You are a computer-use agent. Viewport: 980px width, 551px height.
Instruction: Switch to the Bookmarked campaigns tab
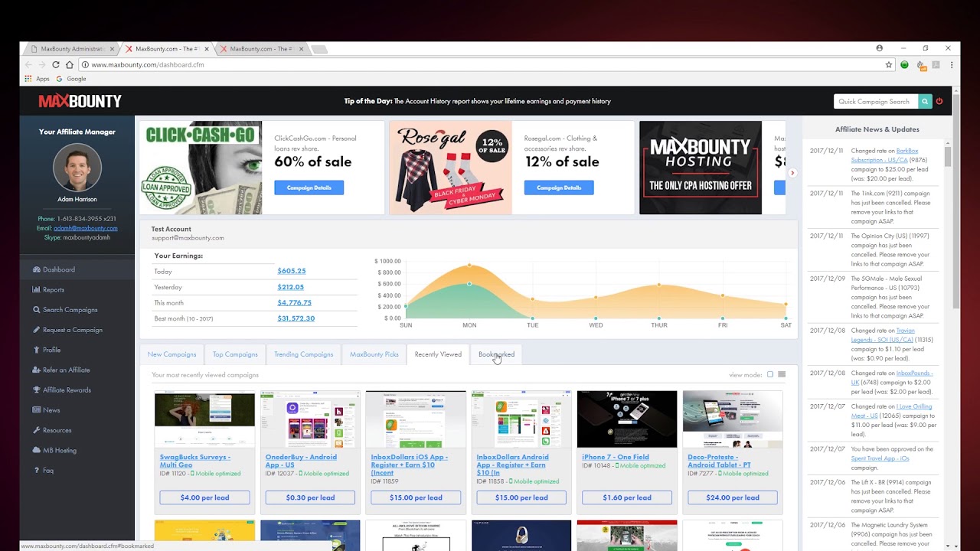(496, 354)
